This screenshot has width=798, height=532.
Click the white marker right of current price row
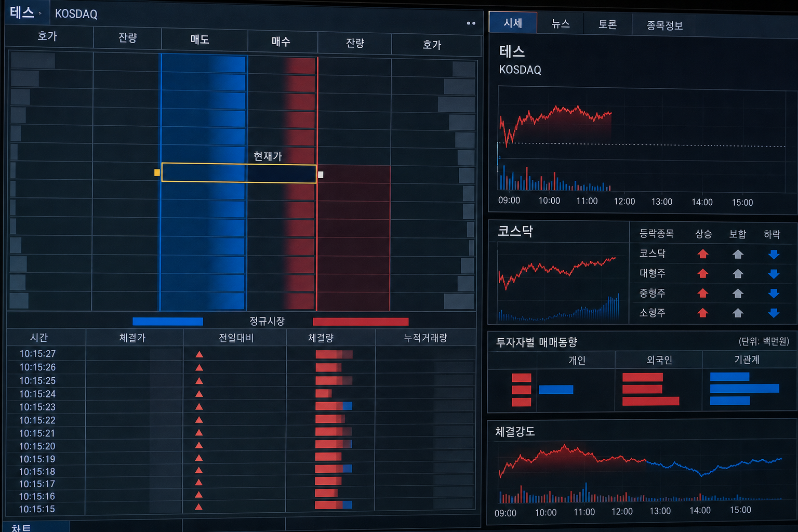click(321, 175)
